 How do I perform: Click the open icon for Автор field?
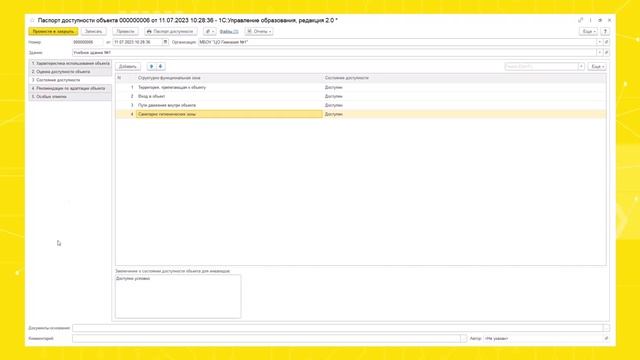pos(606,338)
